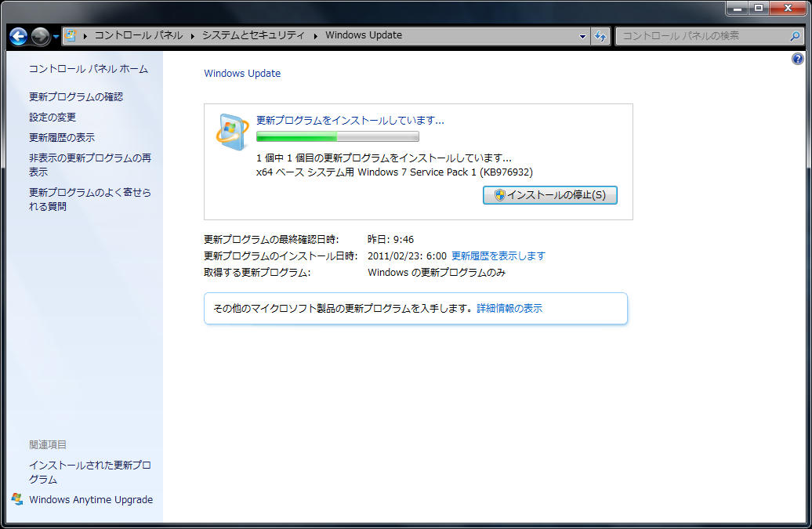Click 更新プログラムの確認 in sidebar
812x529 pixels.
coord(75,97)
